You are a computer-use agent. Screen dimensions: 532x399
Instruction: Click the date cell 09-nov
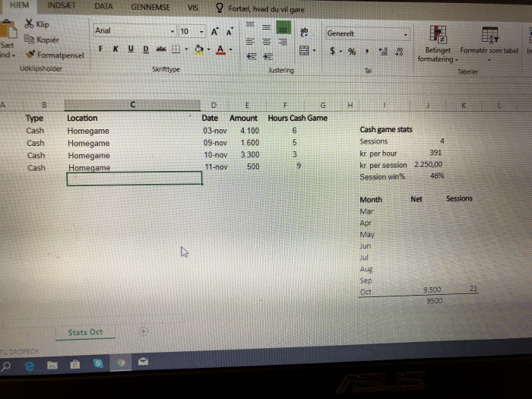coord(215,143)
